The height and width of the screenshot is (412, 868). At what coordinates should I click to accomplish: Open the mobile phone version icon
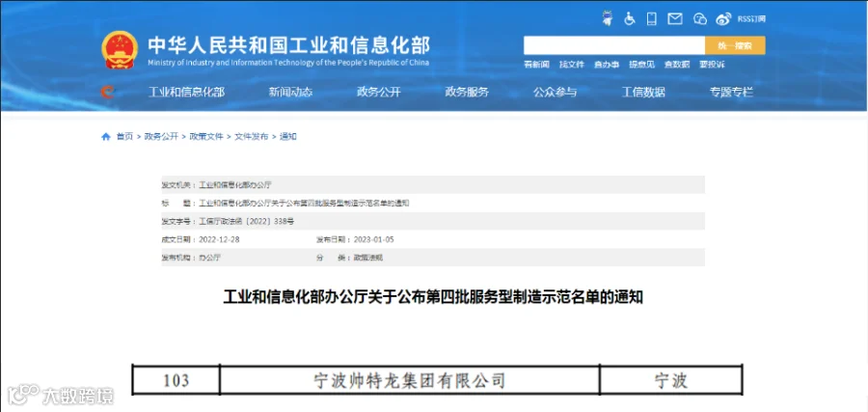pyautogui.click(x=652, y=19)
